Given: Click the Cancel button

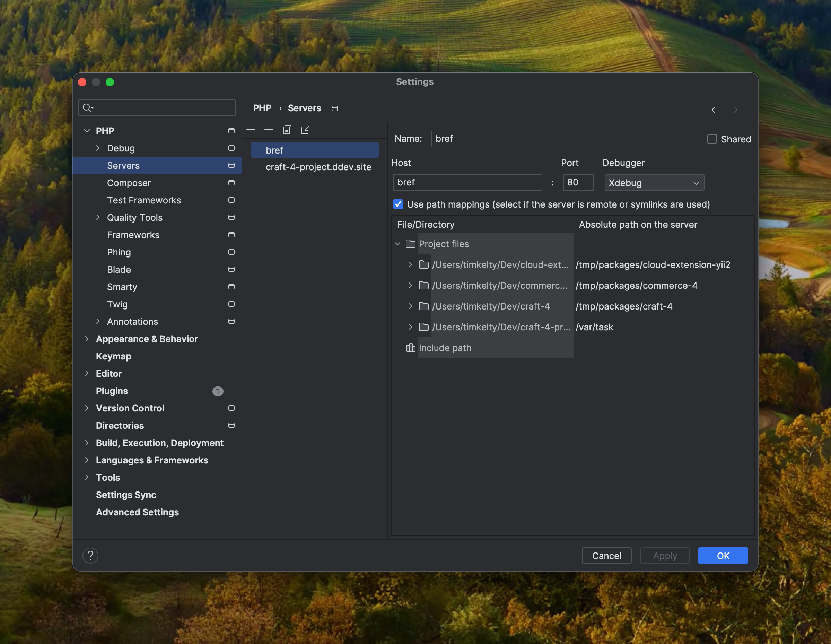Looking at the screenshot, I should pyautogui.click(x=606, y=556).
